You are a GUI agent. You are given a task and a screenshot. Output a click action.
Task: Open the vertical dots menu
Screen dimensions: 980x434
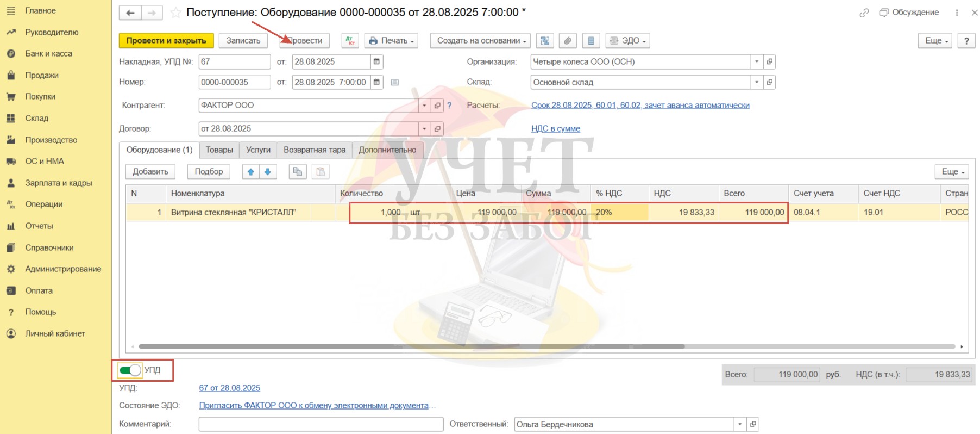pos(957,13)
